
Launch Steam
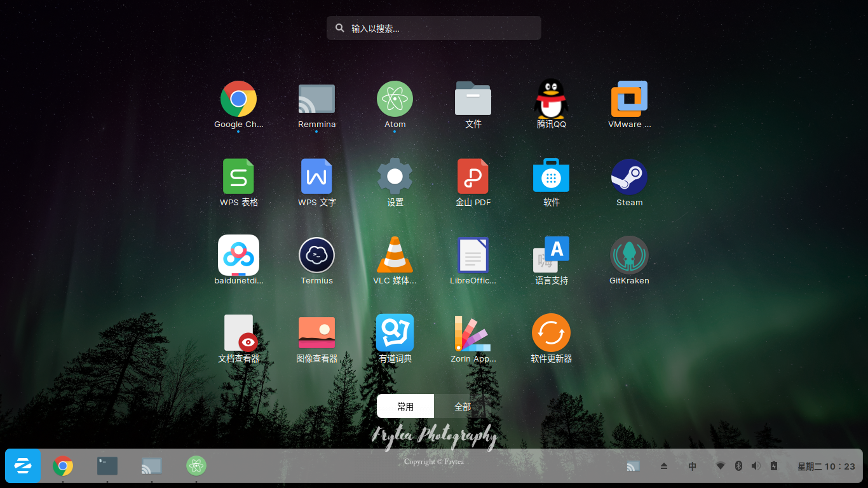click(629, 177)
